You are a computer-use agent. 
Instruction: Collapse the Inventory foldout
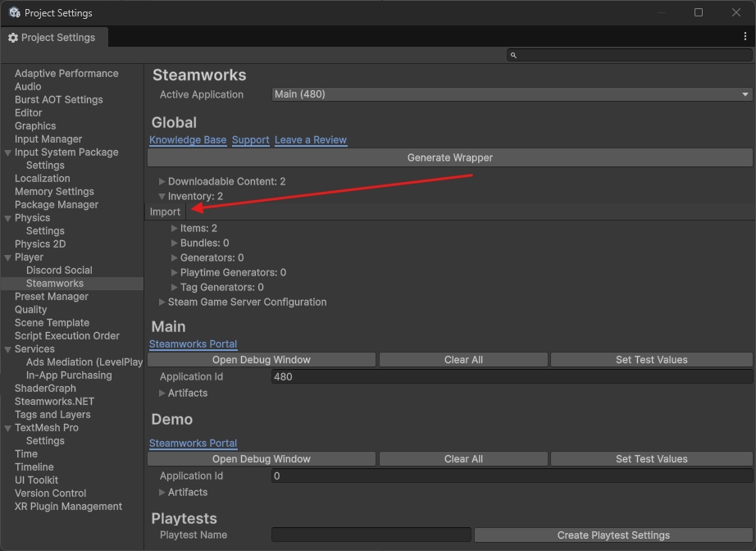[162, 197]
